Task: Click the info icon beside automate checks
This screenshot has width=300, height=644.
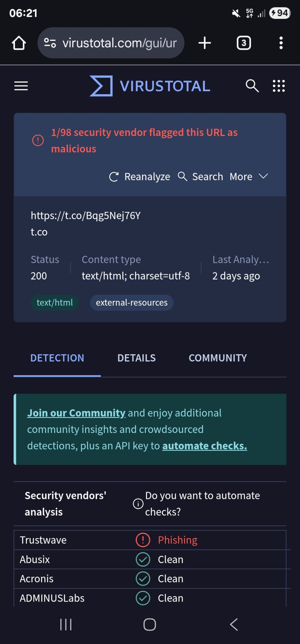Action: tap(138, 503)
